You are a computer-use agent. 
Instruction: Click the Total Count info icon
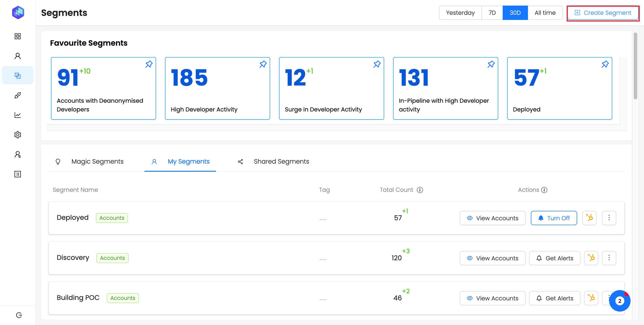coord(420,190)
